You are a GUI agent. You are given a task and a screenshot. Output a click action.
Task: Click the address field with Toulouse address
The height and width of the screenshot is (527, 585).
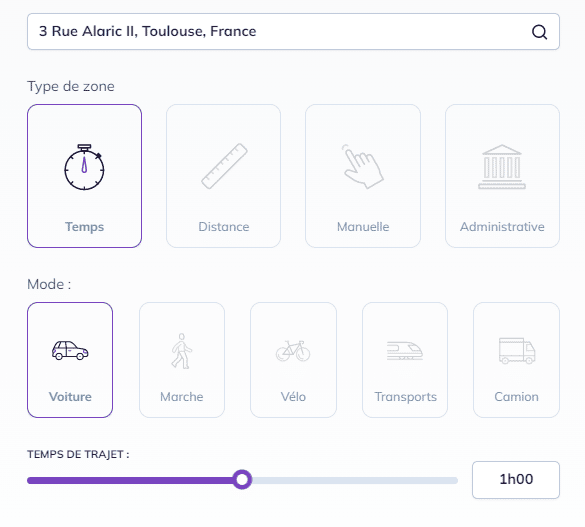click(x=293, y=32)
